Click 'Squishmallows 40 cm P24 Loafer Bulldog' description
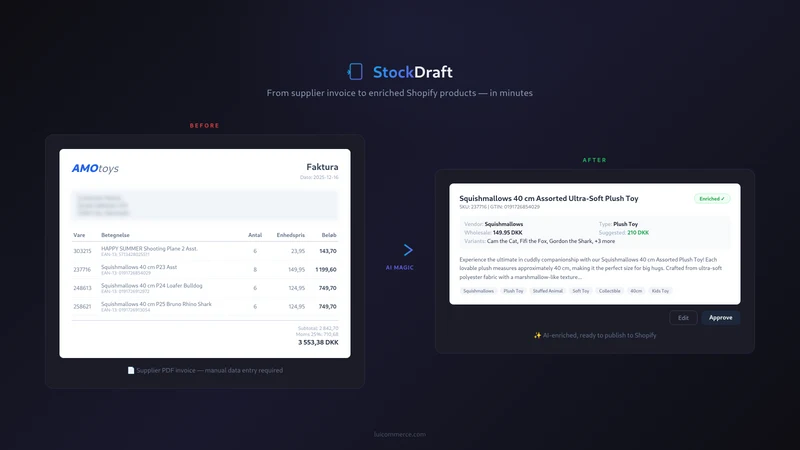Image resolution: width=800 pixels, height=450 pixels. 152,285
